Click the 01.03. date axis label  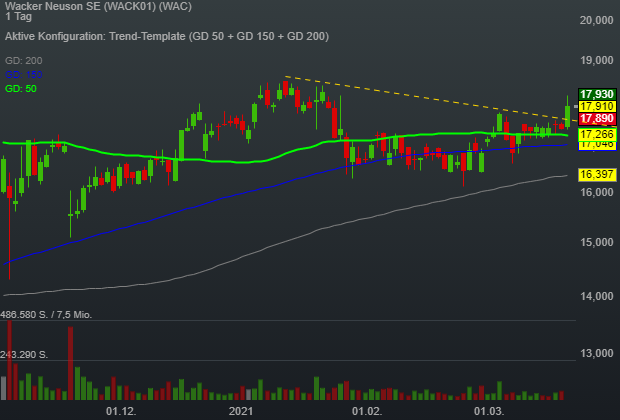click(489, 411)
